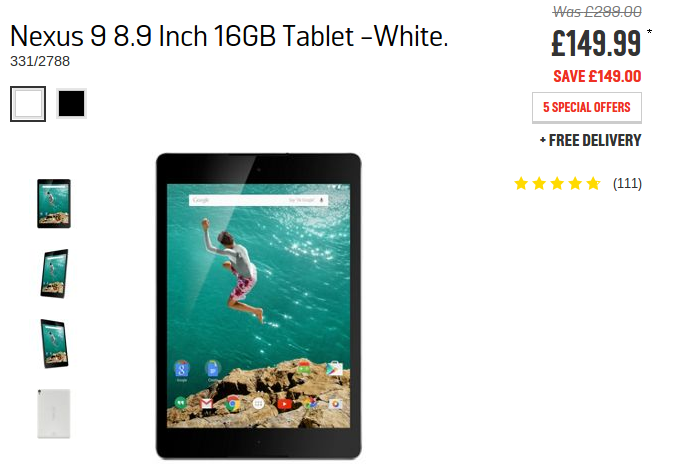View the second angled tablet thumbnail
The width and height of the screenshot is (674, 468).
click(55, 273)
